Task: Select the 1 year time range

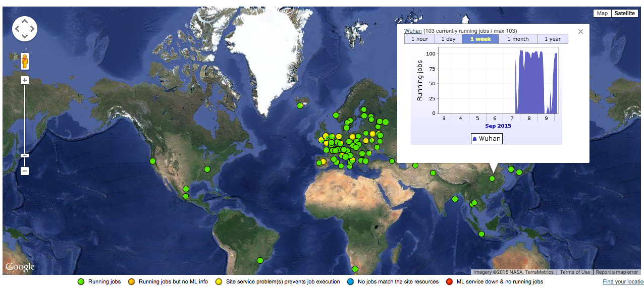Action: (553, 39)
